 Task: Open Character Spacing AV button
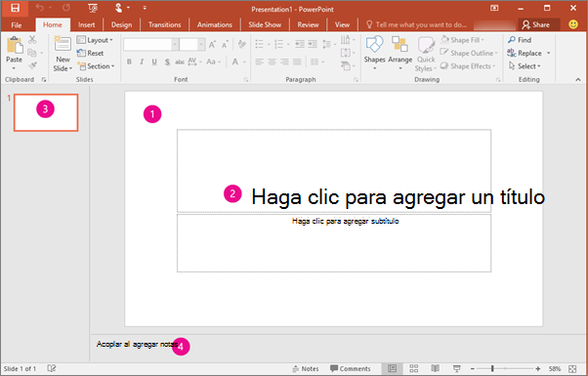click(x=194, y=62)
